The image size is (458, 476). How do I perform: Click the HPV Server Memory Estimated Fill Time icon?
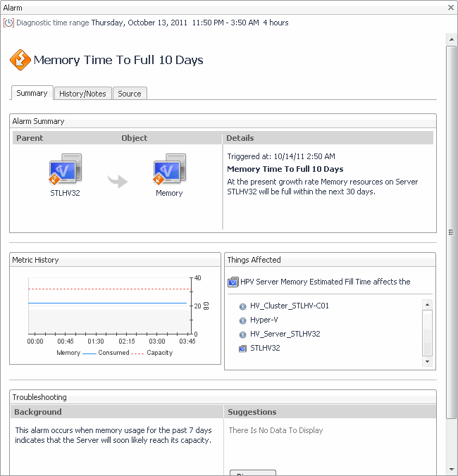233,282
